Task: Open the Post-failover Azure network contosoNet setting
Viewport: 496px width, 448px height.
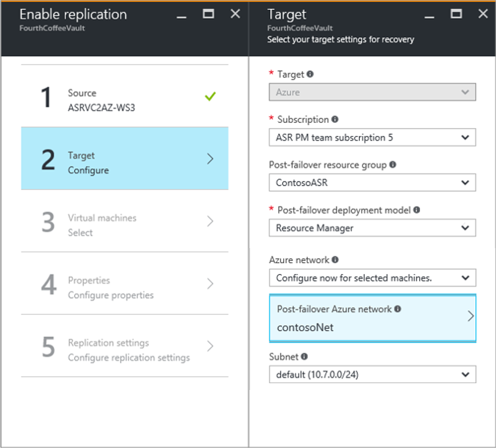Action: [x=372, y=319]
